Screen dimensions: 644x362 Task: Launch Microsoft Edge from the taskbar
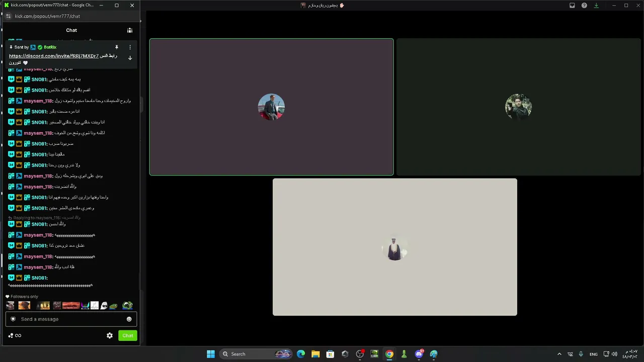click(301, 354)
